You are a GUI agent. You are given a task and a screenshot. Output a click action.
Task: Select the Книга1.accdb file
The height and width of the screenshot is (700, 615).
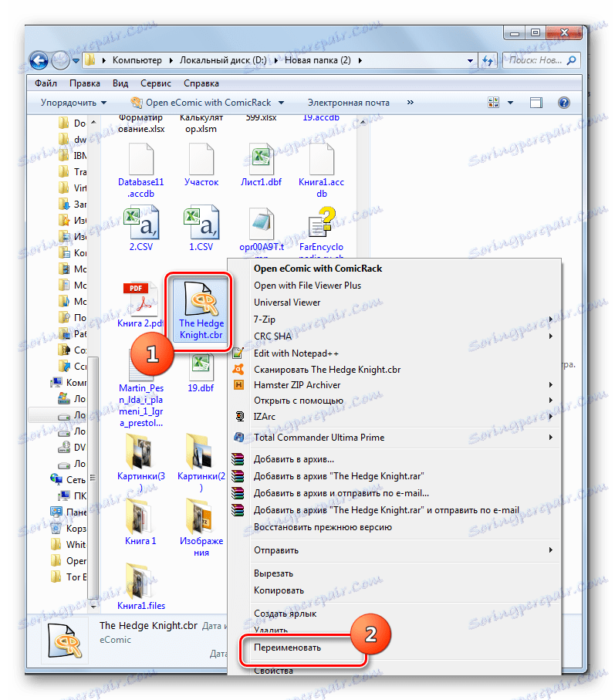[x=321, y=171]
